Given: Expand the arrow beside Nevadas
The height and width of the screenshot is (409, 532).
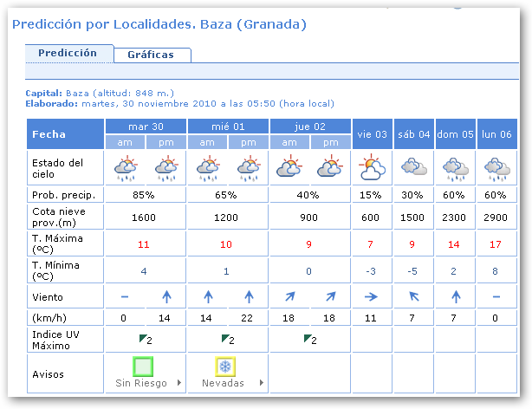Looking at the screenshot, I should (261, 382).
